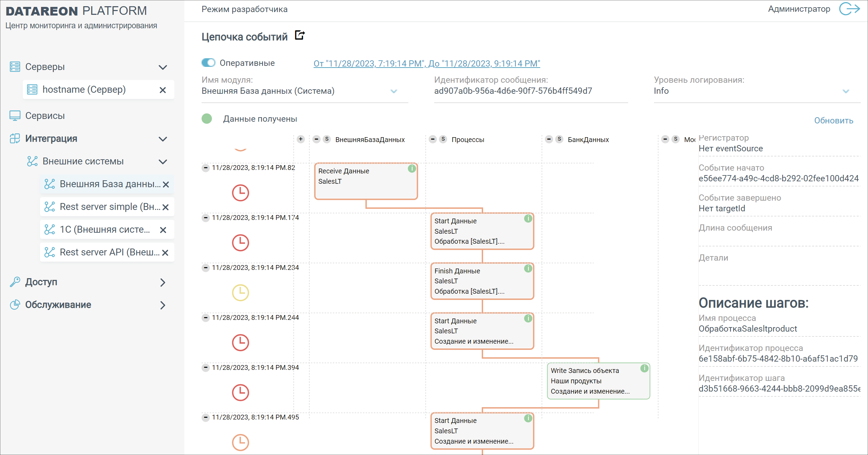
Task: Collapse the 8:19:14 PM.82 timeline row
Action: [206, 168]
